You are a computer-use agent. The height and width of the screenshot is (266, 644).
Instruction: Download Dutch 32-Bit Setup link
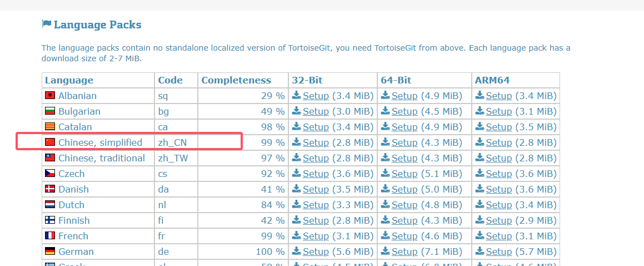coord(316,205)
